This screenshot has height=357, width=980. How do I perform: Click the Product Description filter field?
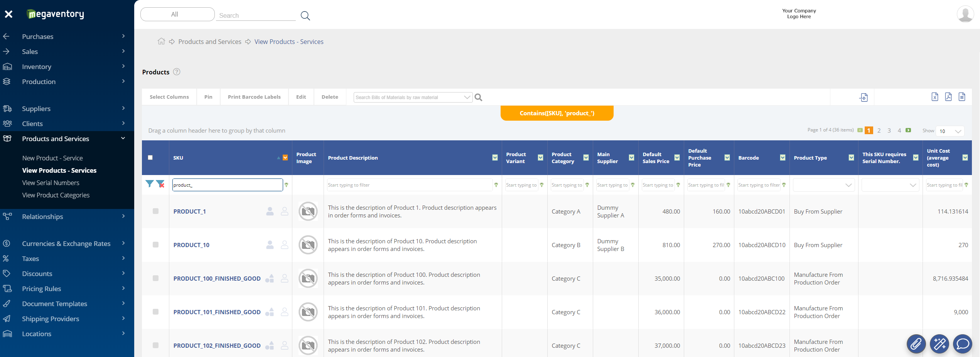coord(409,185)
